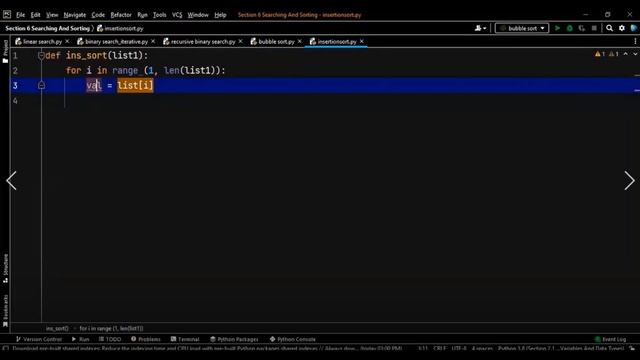Click insertionsort.py in navigation bar
The height and width of the screenshot is (360, 640).
coord(120,29)
